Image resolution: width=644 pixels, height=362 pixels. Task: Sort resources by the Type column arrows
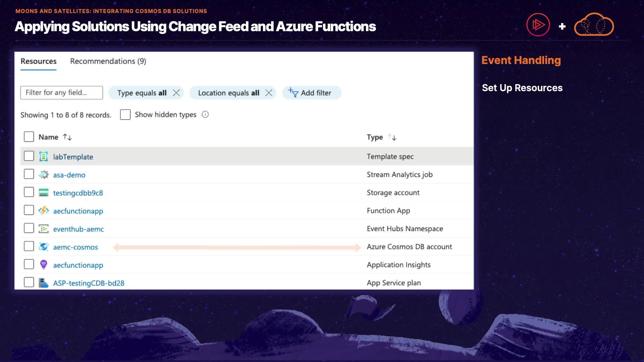tap(392, 137)
